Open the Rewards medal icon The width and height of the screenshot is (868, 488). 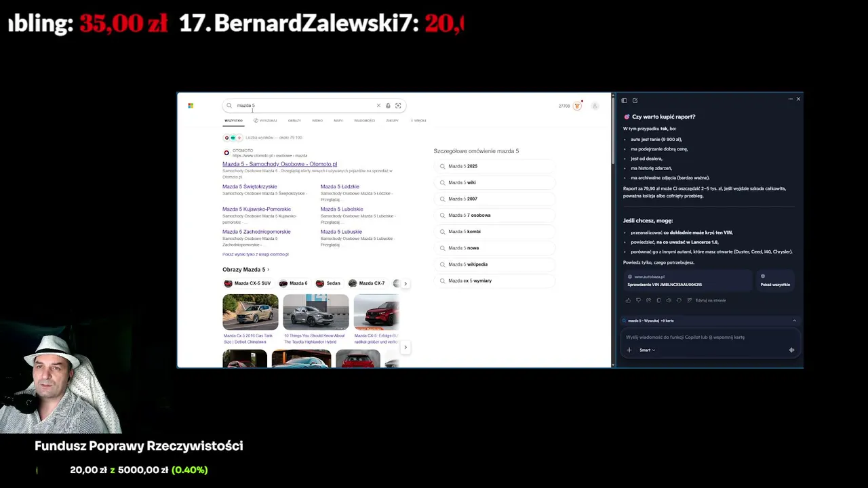(578, 106)
